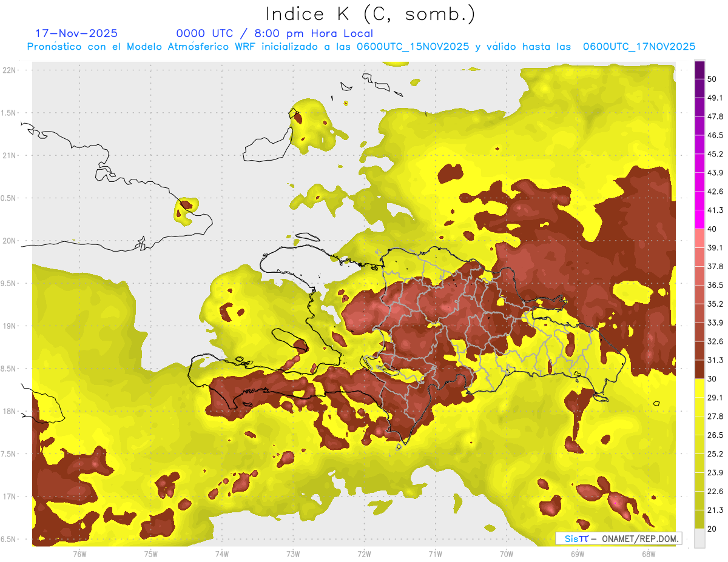
Task: Click the "36.5" colorbar label
Action: pos(715,285)
